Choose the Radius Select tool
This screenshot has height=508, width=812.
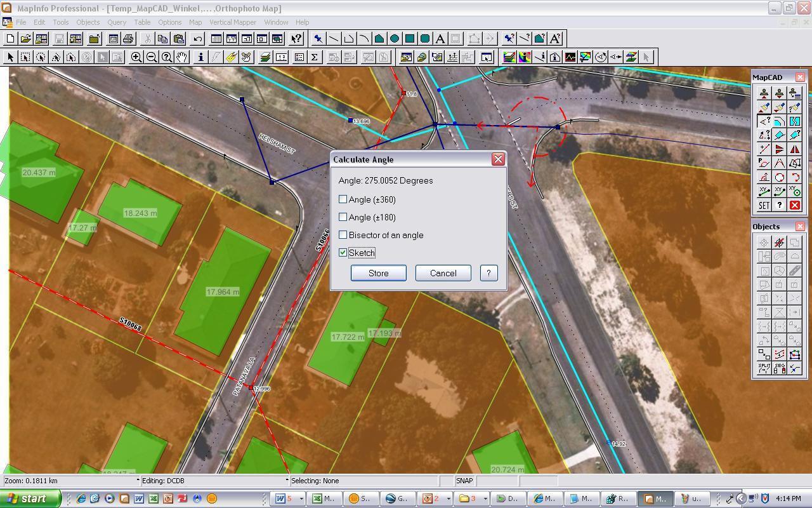(41, 57)
